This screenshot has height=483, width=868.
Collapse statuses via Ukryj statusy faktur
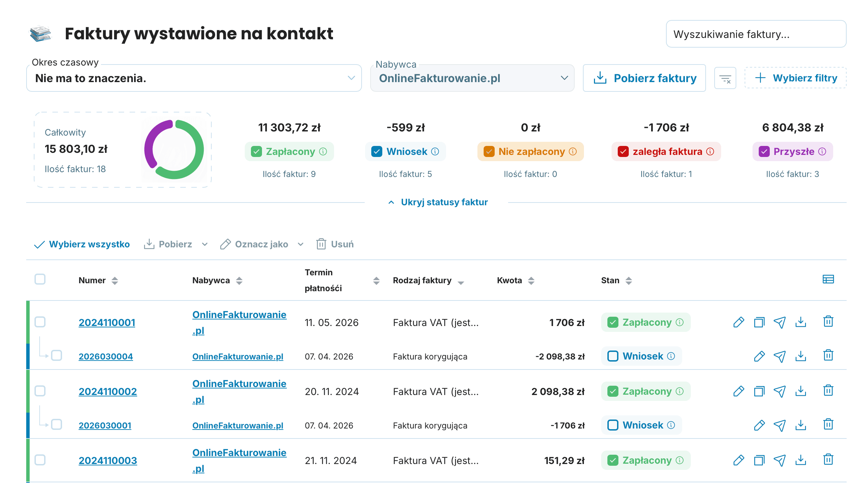click(x=438, y=202)
